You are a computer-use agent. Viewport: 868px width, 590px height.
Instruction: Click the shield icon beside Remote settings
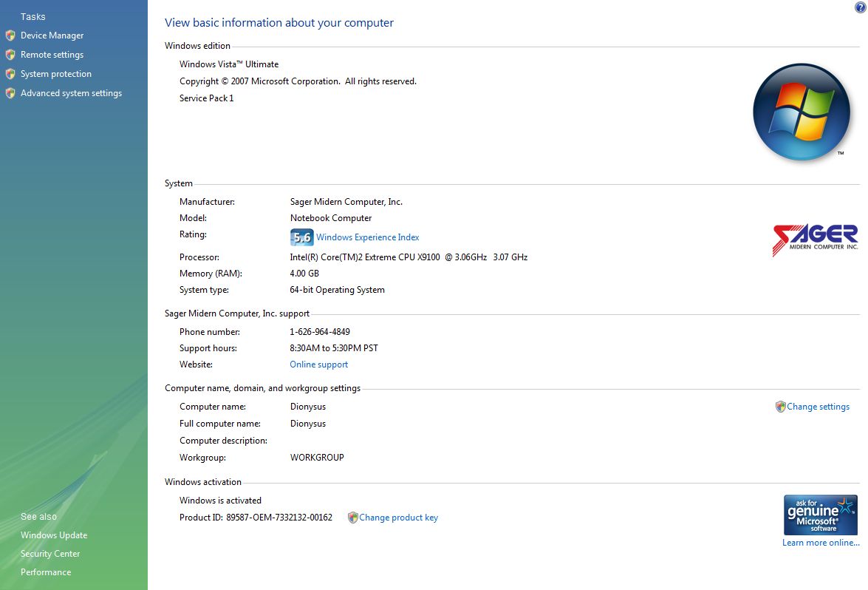(10, 55)
